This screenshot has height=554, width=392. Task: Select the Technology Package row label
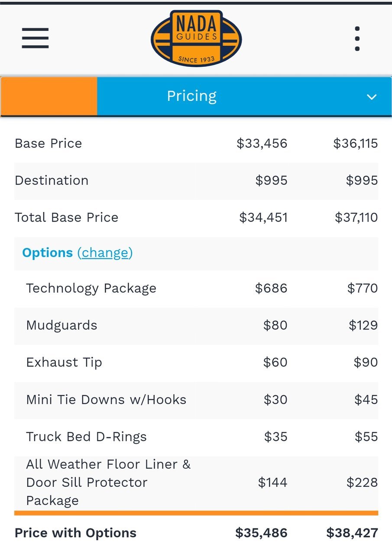click(91, 288)
